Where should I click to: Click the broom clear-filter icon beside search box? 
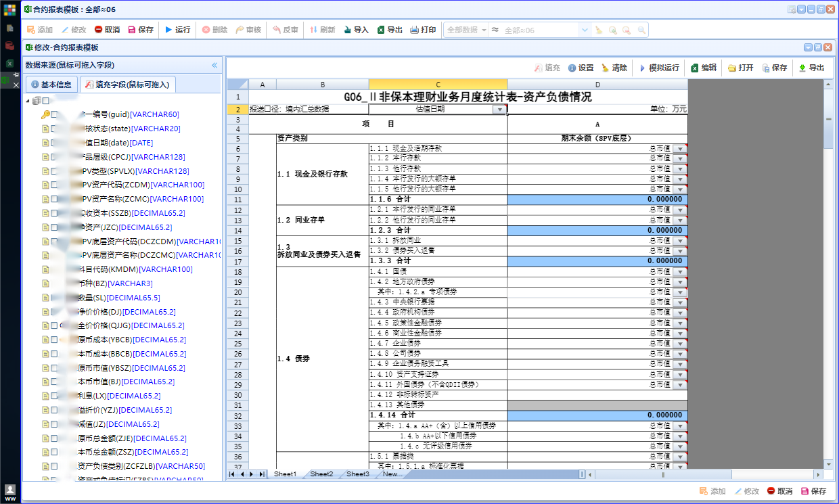tap(599, 30)
